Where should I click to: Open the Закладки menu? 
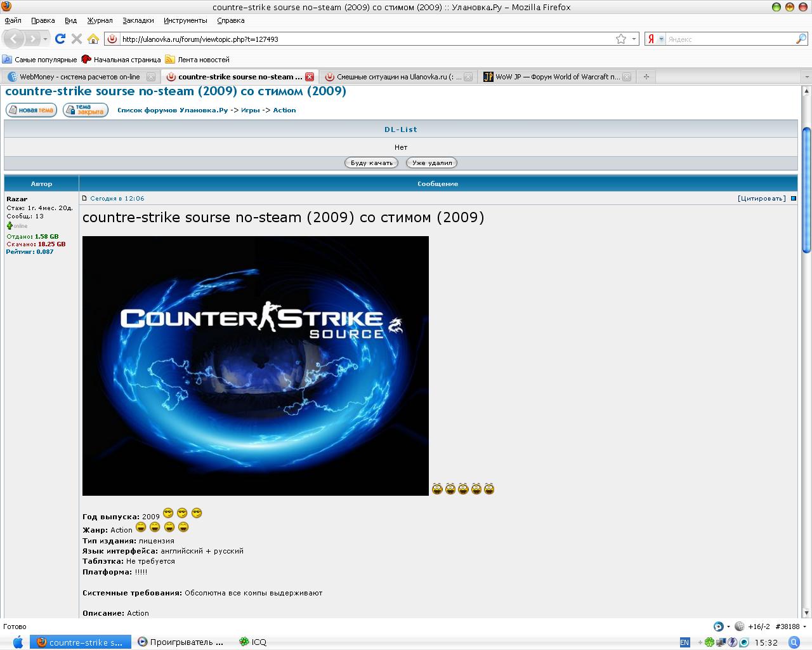(138, 20)
